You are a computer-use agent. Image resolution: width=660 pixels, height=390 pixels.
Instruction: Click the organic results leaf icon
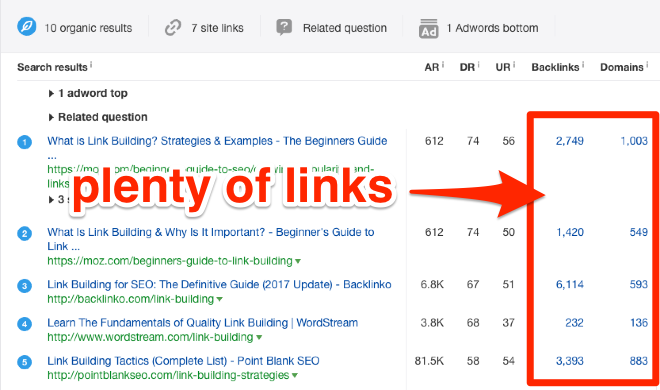pyautogui.click(x=27, y=27)
